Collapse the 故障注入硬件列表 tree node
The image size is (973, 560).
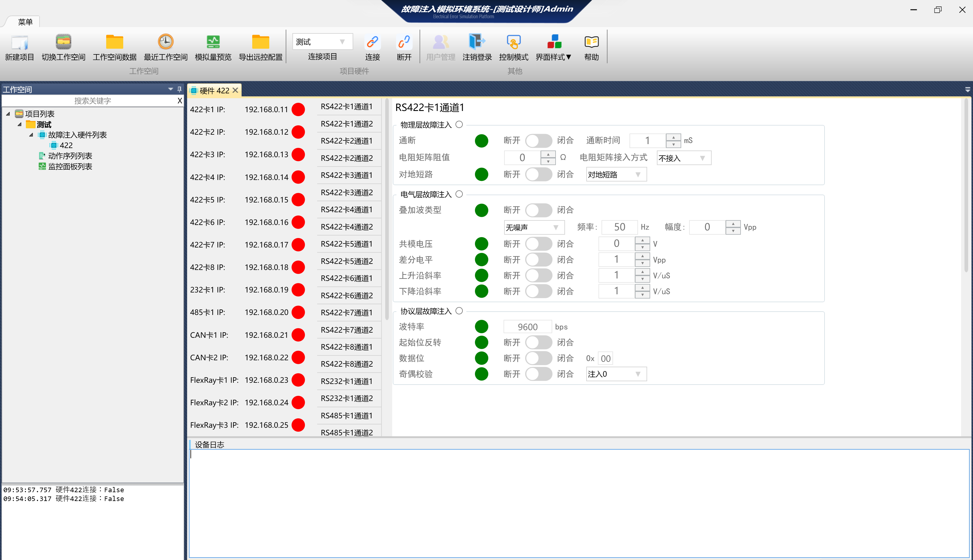pos(31,135)
